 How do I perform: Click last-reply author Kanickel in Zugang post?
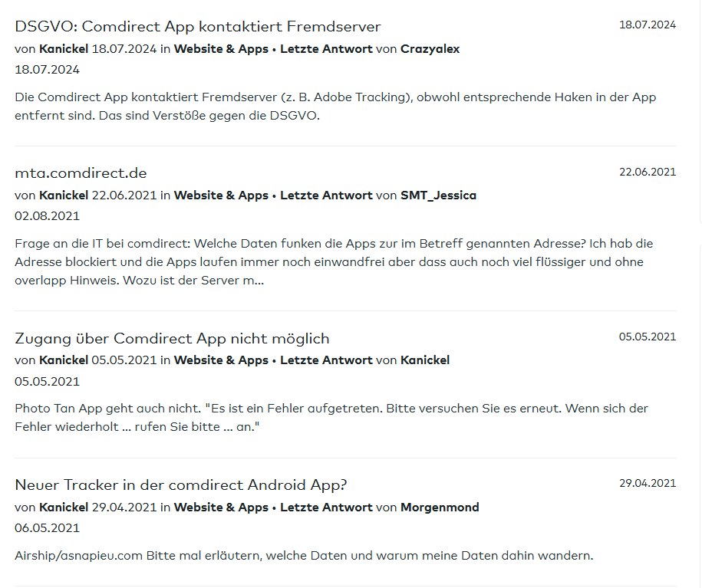pos(425,360)
